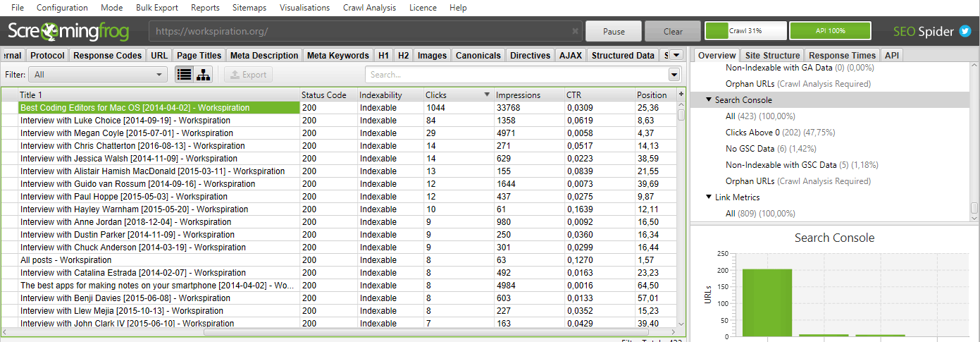
Task: Click the API 100% progress bar
Action: (x=830, y=31)
